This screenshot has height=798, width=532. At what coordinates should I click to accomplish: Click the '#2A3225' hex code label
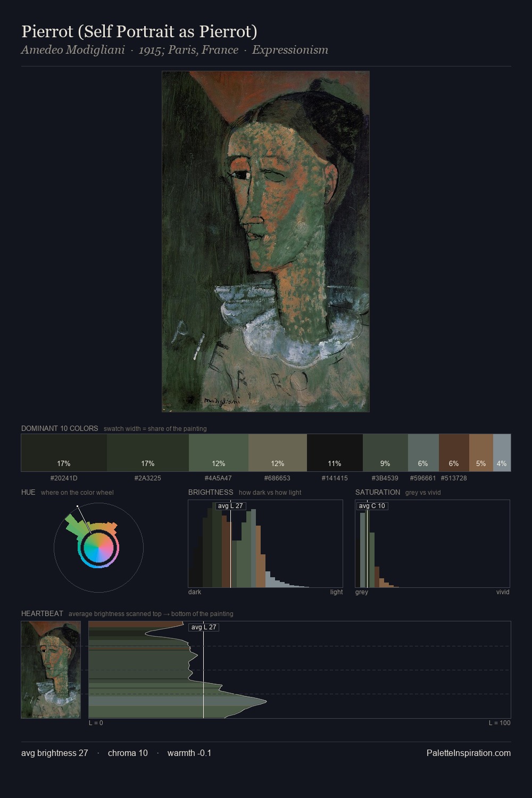click(x=148, y=478)
